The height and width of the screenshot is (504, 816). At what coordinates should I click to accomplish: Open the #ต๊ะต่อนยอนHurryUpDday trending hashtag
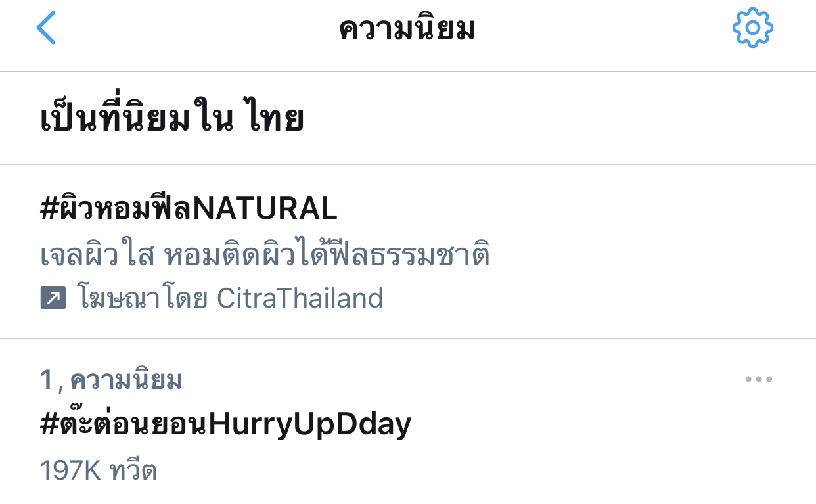pos(225,425)
